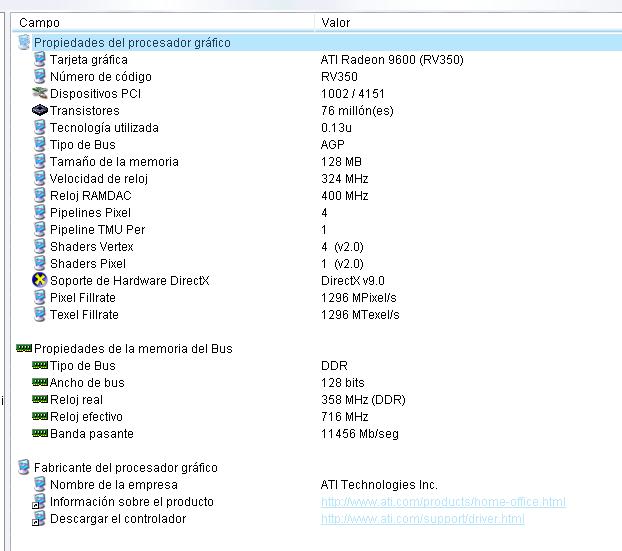Screen dimensions: 622x551
Task: Click the Campo column header
Action: 163,23
